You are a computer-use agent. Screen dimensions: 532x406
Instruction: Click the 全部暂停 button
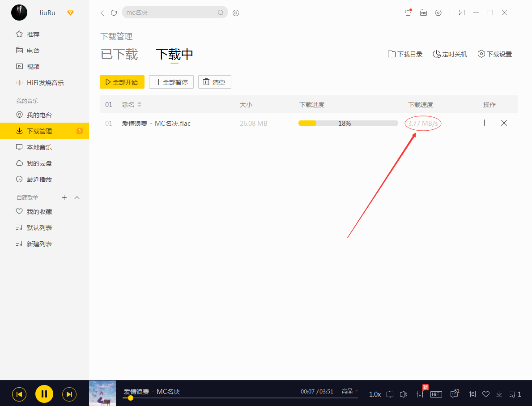click(171, 82)
